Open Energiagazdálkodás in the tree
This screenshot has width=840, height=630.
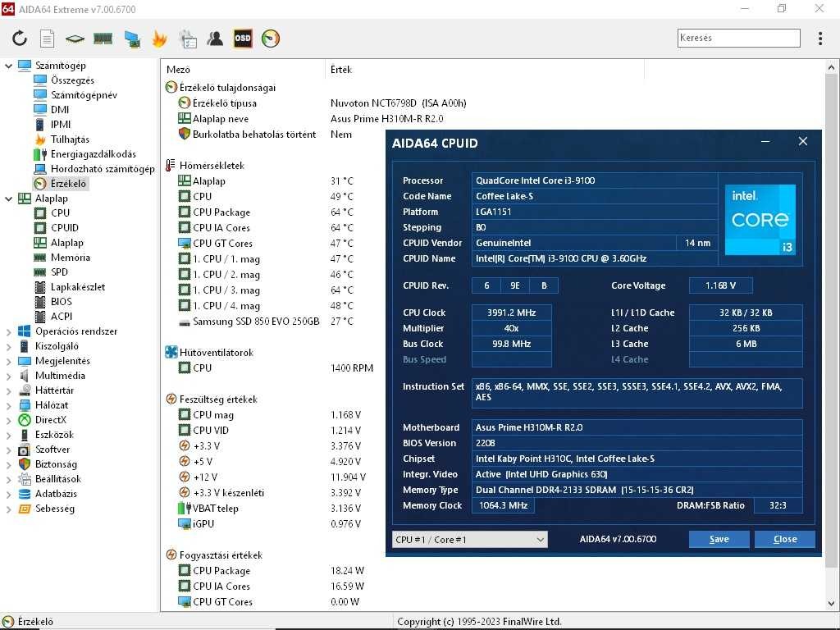tap(94, 154)
